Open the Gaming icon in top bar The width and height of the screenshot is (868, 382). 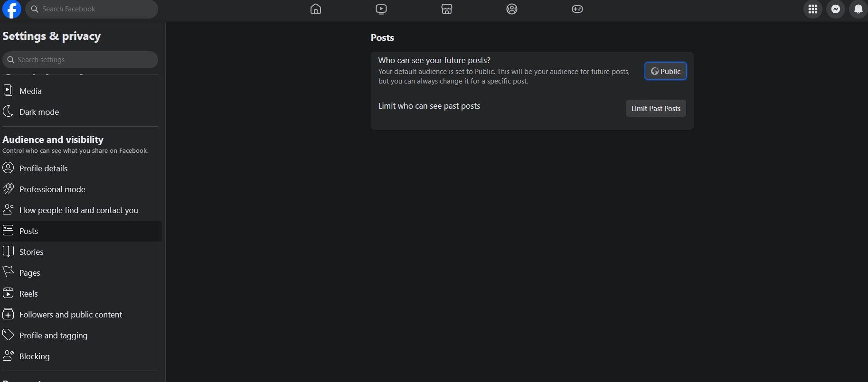point(577,9)
